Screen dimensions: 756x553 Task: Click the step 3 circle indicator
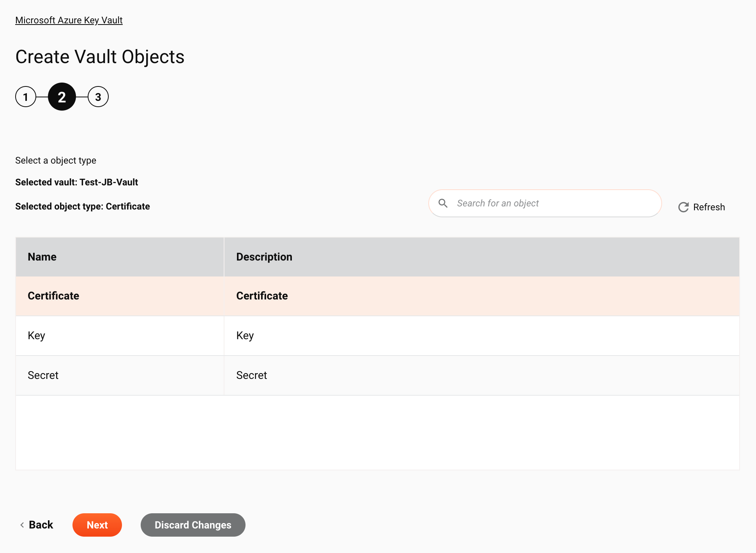(x=97, y=97)
